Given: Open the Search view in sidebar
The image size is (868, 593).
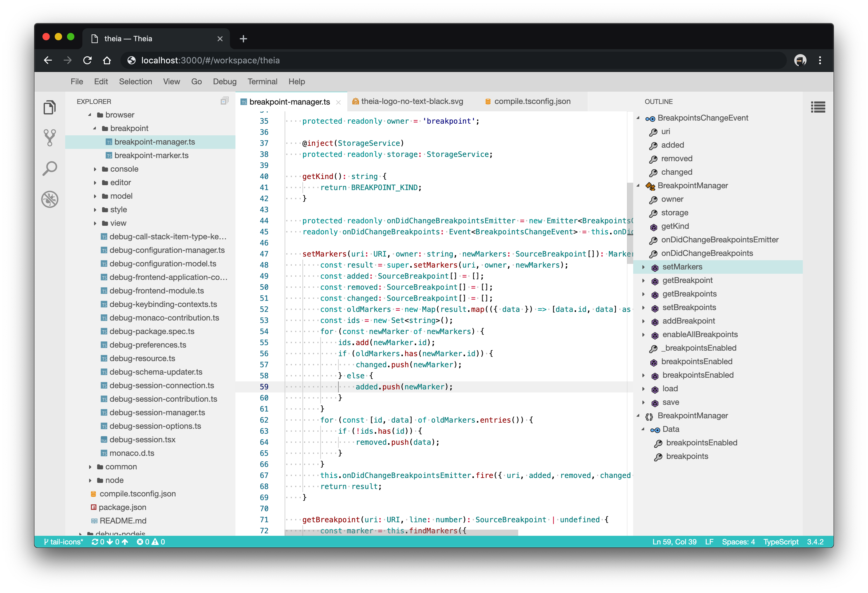Looking at the screenshot, I should (x=50, y=169).
